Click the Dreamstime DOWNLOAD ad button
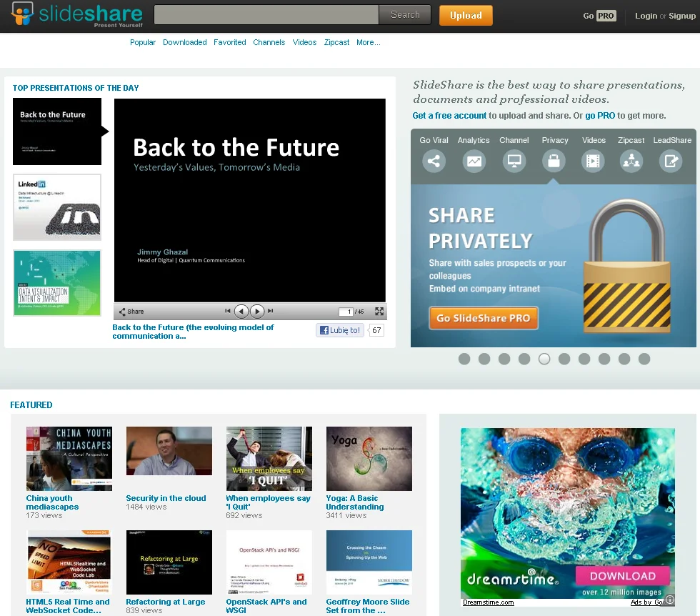 [x=623, y=576]
